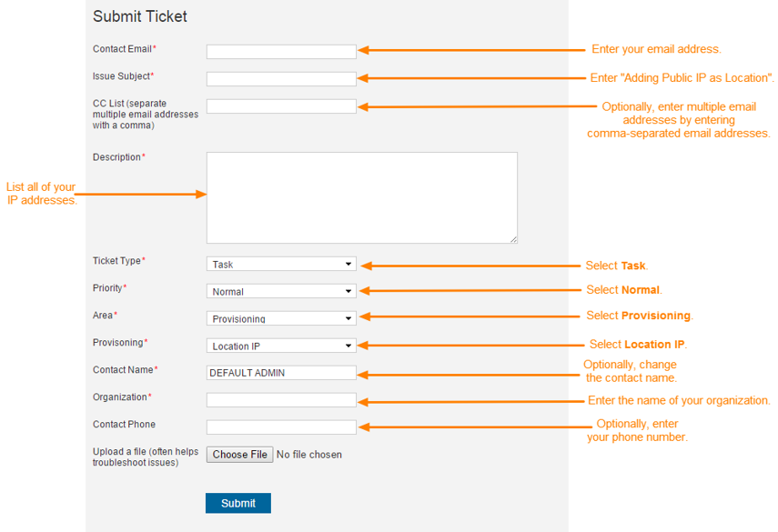778x532 pixels.
Task: Expand the Provisioning dropdown showing Location IP
Action: [280, 346]
